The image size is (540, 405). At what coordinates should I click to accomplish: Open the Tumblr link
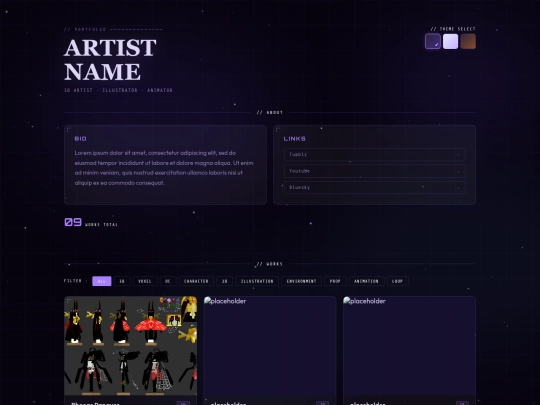(375, 154)
